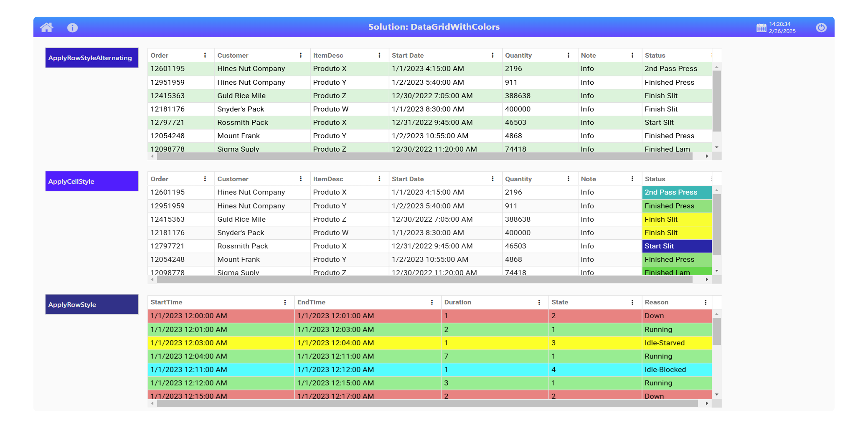
Task: Click first grid vertical scrollbar up arrow
Action: pos(717,67)
